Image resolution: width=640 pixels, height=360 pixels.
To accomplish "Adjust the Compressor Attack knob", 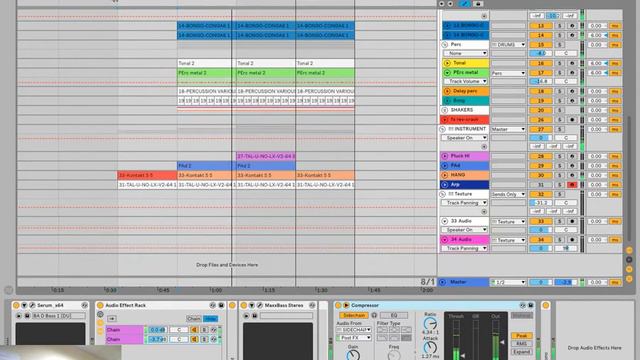I will click(x=430, y=348).
